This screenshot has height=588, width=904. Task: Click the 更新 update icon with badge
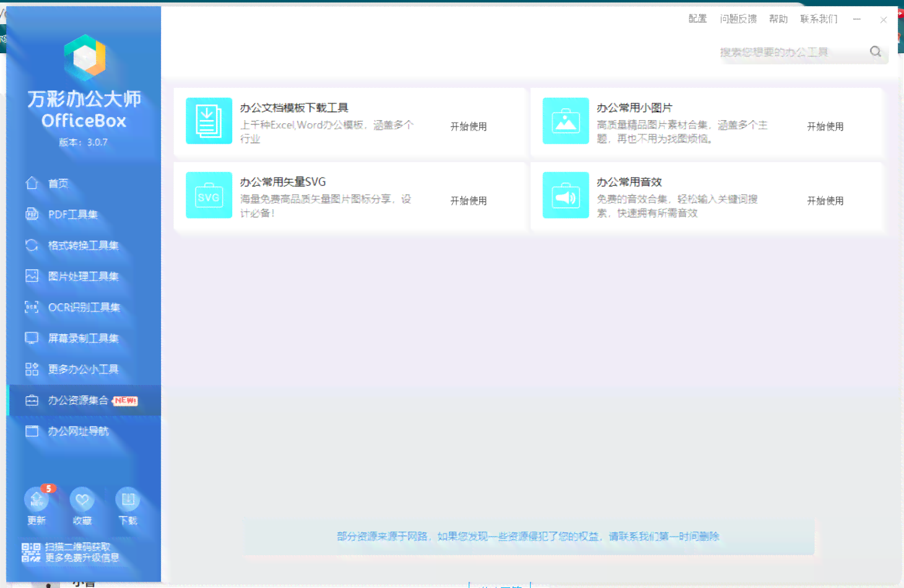pos(37,499)
